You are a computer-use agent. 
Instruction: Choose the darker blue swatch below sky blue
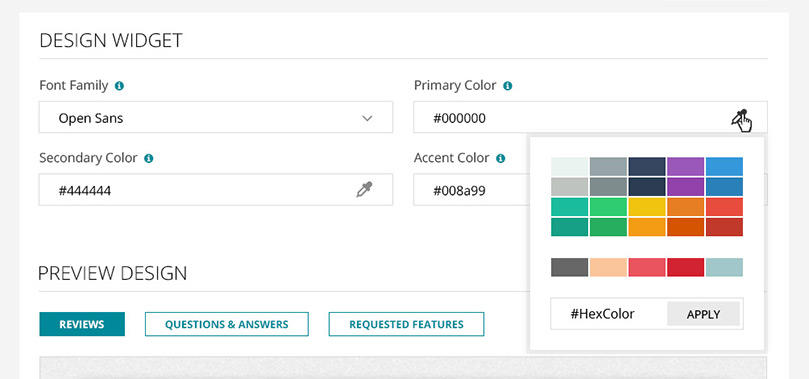tap(724, 187)
